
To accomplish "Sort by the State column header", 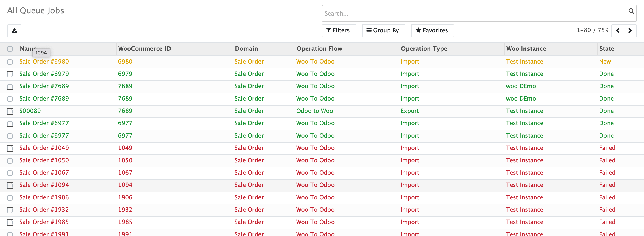I will [606, 49].
